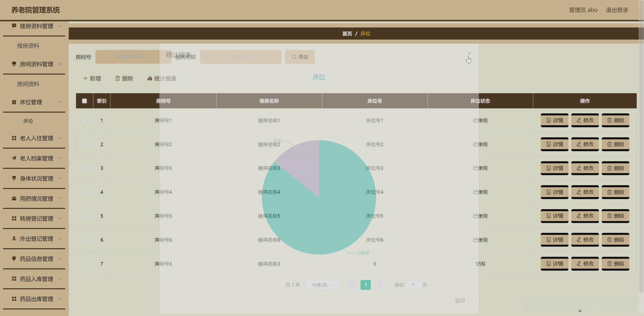Click the trash icon 删除 toolbar button

click(x=124, y=78)
